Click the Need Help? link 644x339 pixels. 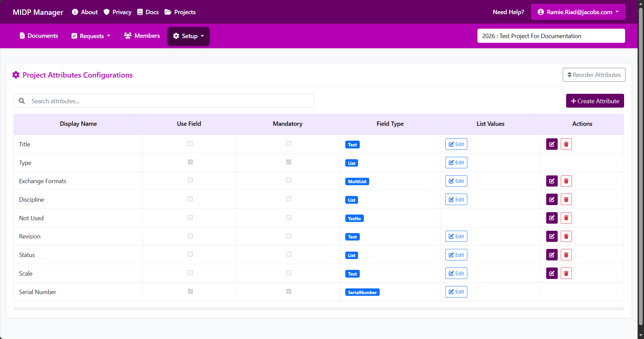tap(508, 12)
